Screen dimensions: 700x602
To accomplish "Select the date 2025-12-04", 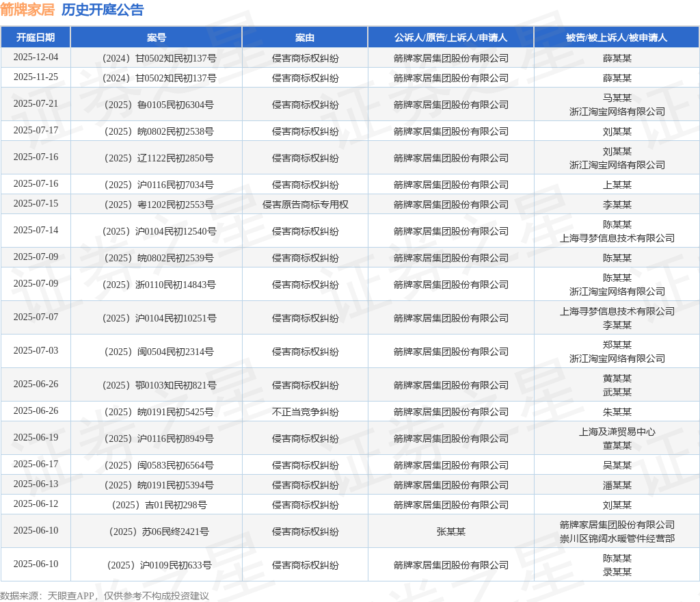I will pos(36,57).
